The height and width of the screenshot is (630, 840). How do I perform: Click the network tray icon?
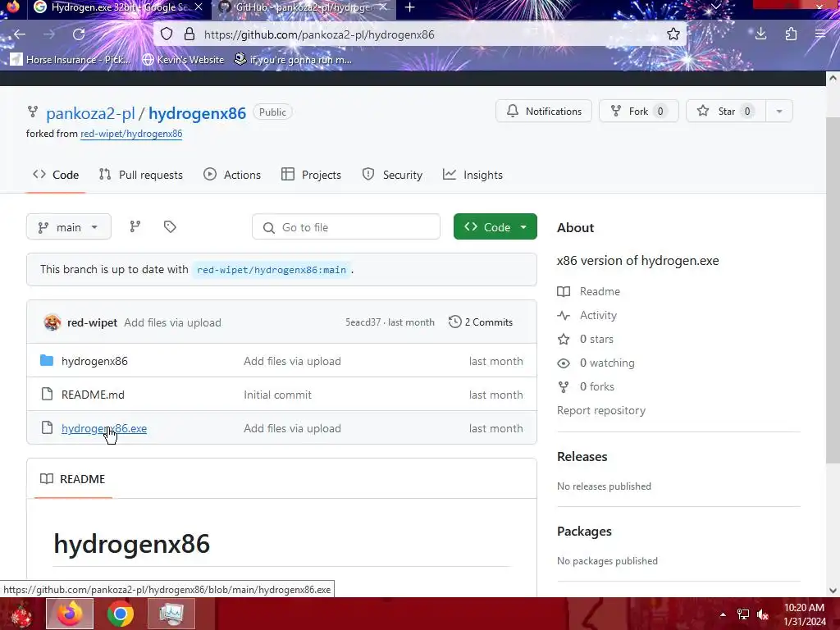point(743,614)
